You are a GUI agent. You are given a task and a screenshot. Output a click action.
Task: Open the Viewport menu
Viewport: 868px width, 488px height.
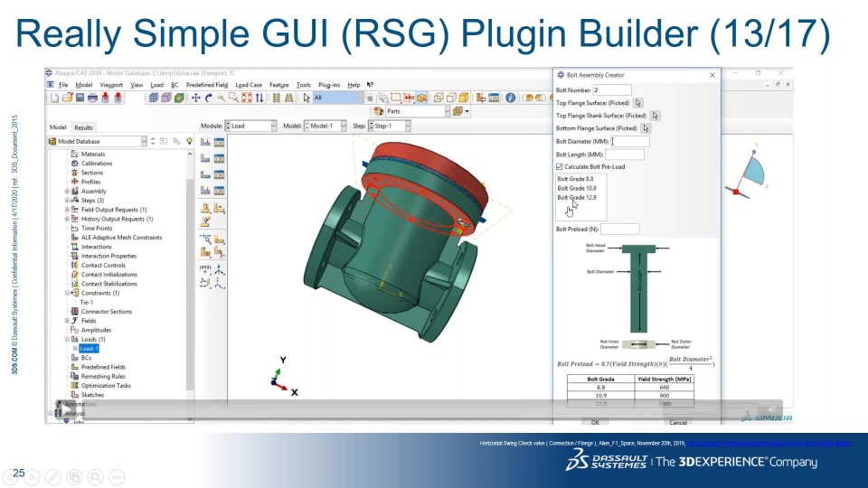point(111,85)
